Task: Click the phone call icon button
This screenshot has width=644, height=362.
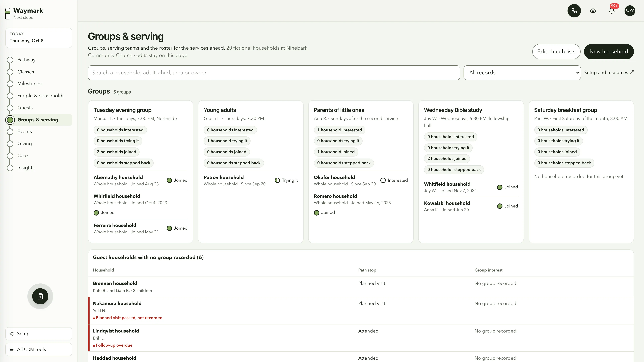Action: click(574, 11)
